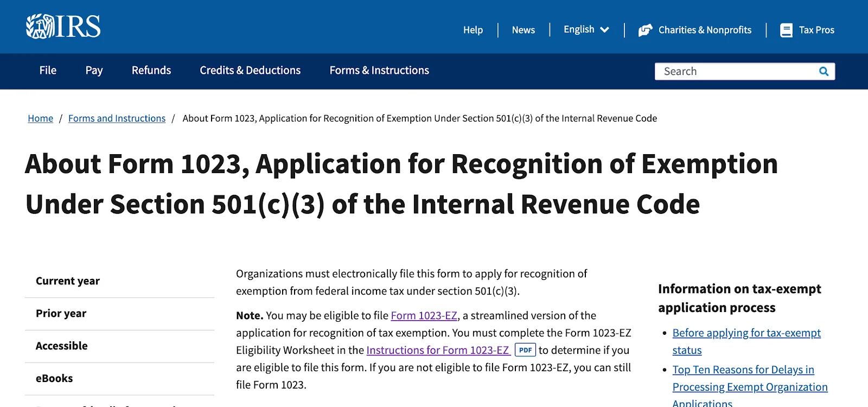
Task: Expand the English language chevron
Action: (x=604, y=30)
